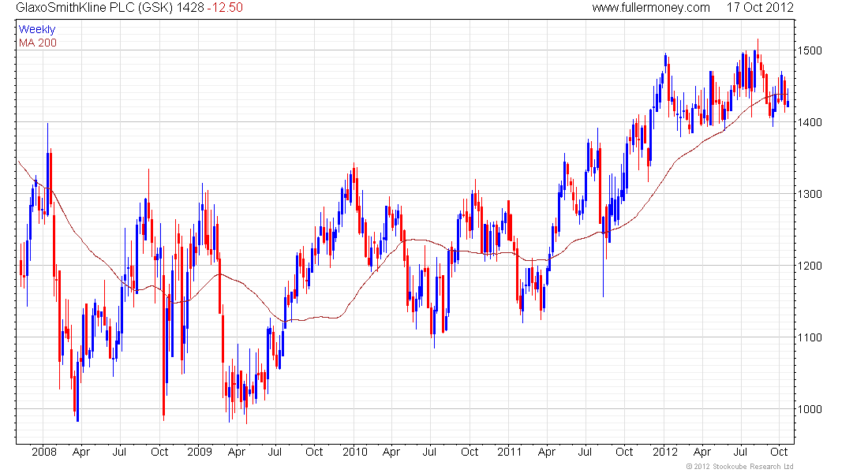
Task: Click the 2008 year label on the time axis
Action: (x=43, y=452)
